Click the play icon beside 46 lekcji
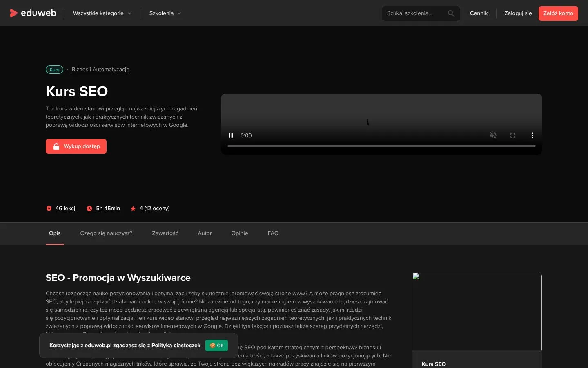The width and height of the screenshot is (588, 368). pos(49,209)
